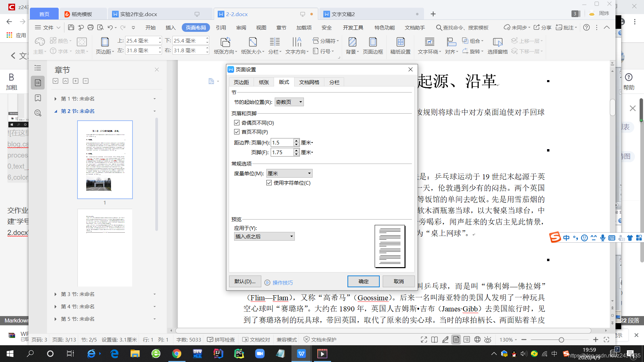Screen dimensions: 644x362
Task: Click the Default button in dialog
Action: coord(245,282)
